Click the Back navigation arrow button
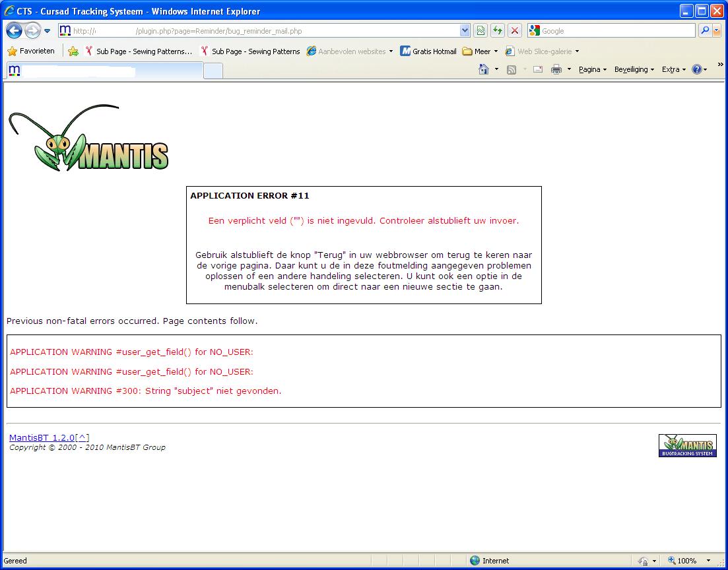Screen dimensions: 728x570 tap(14, 30)
